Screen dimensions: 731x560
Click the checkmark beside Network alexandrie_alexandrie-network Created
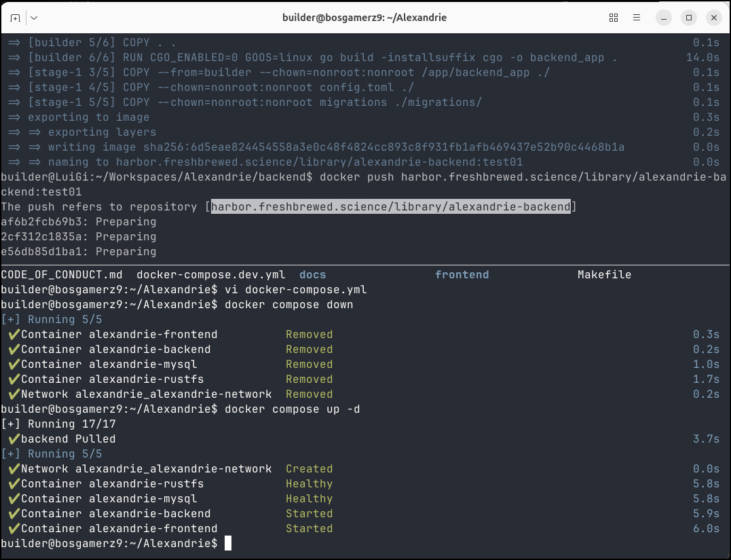tap(14, 469)
